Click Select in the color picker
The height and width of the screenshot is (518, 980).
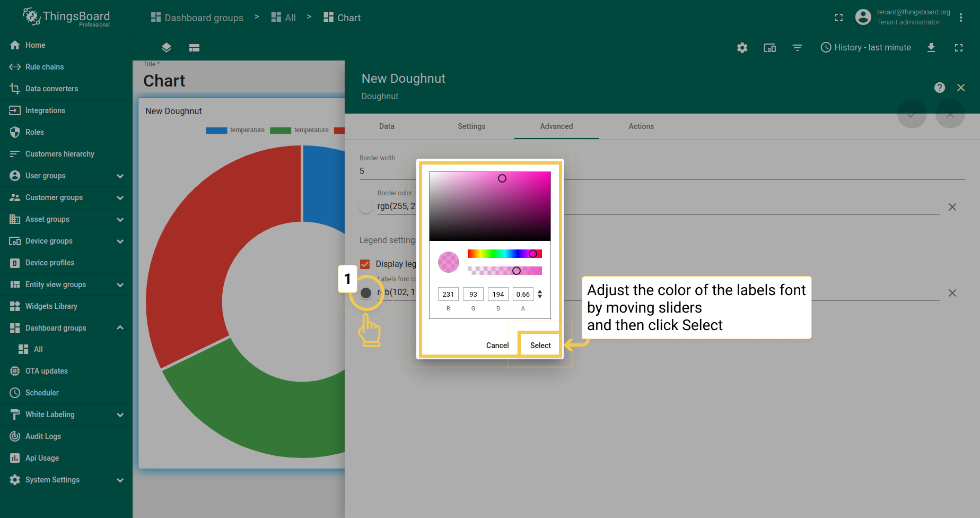pos(540,346)
